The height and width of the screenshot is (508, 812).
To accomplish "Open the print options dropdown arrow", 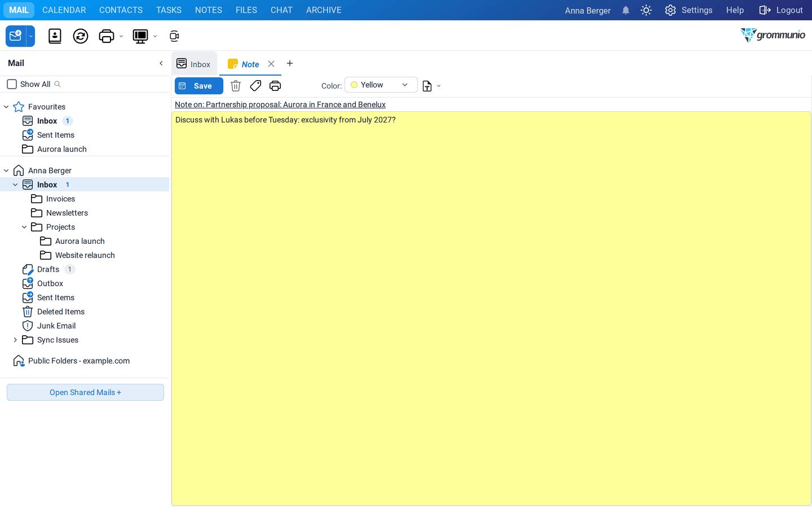I will pos(121,37).
